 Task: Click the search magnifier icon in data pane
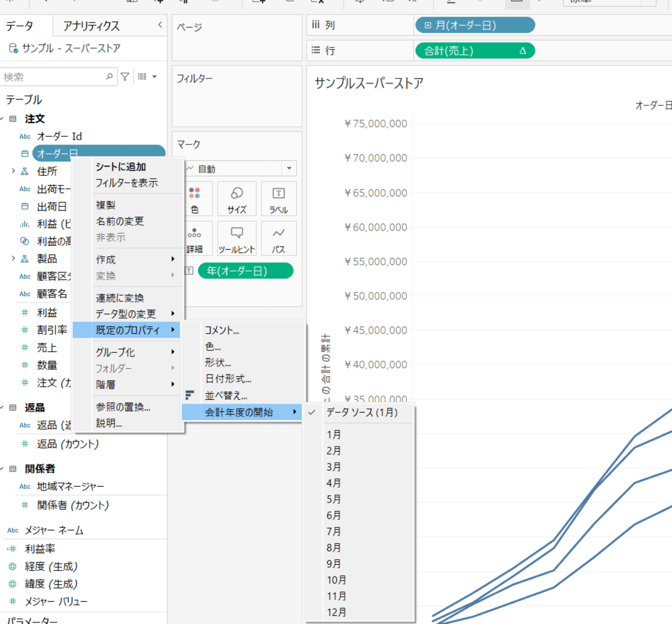109,77
